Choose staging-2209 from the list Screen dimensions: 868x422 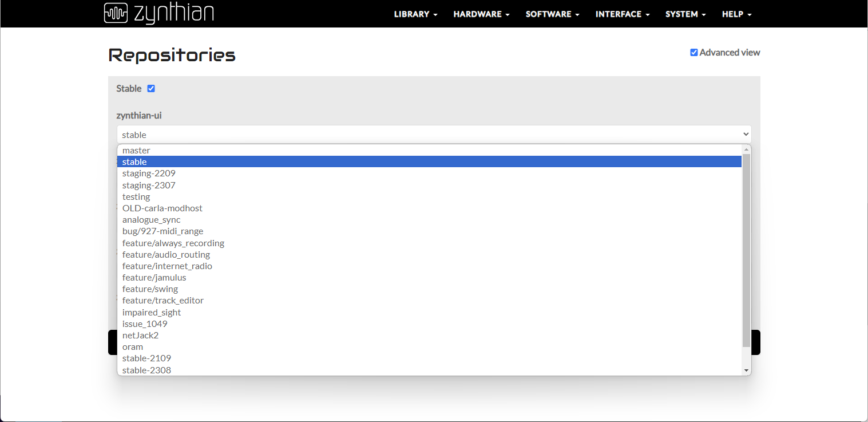(x=429, y=173)
